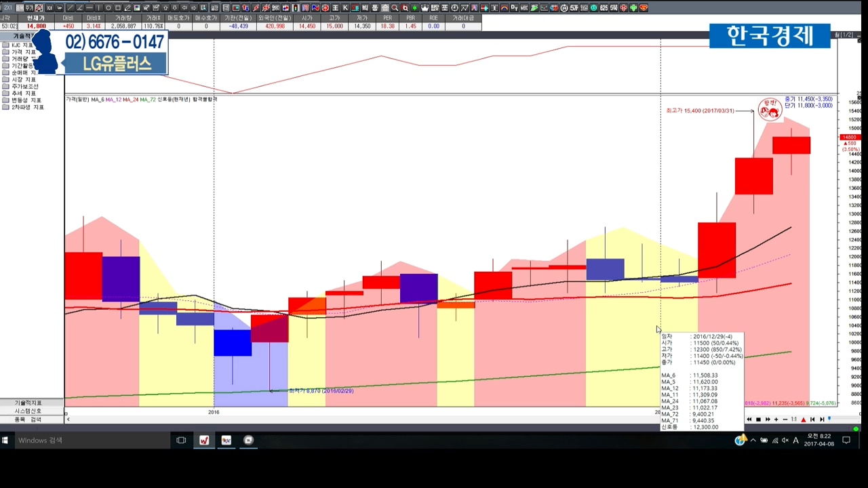Screen dimensions: 868x488
Task: Click the 1:1 zoom reset button
Action: pos(794,420)
